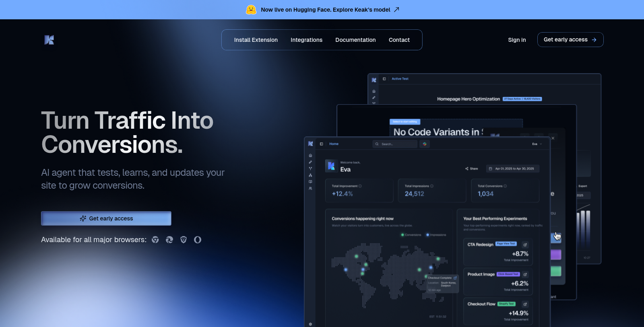Viewport: 644px width, 327px height.
Task: Click the +12.4% Total Improvement value
Action: coord(342,194)
